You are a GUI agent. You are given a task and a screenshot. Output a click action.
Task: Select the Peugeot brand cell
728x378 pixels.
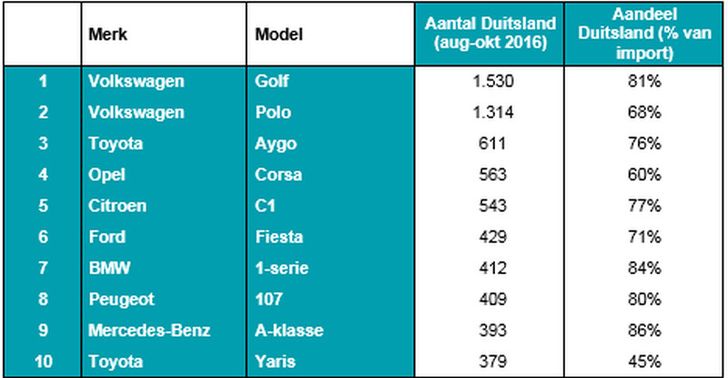tap(164, 299)
